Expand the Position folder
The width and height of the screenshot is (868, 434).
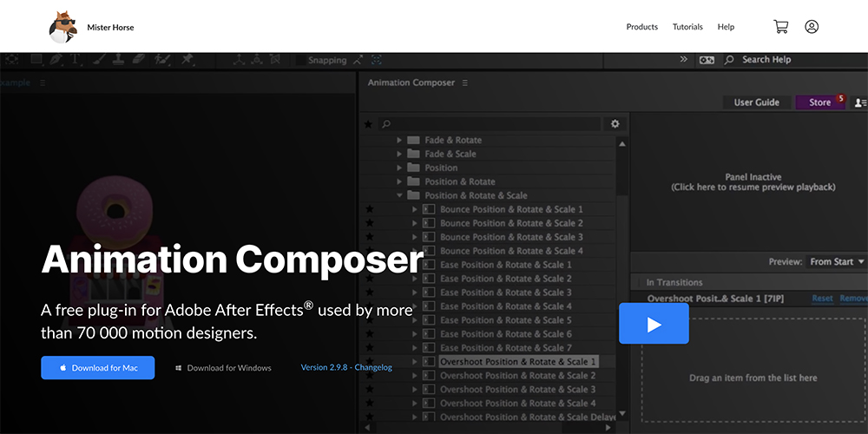click(399, 168)
